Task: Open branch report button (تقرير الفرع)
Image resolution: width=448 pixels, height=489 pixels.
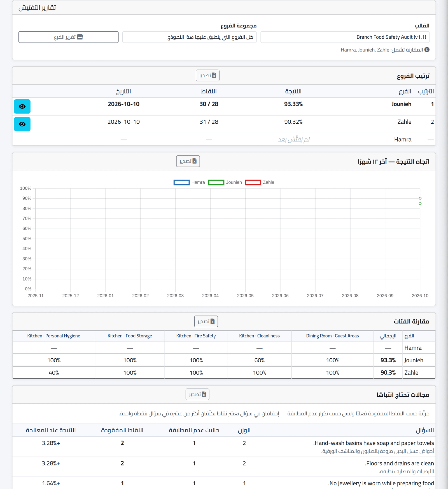Action: (69, 37)
